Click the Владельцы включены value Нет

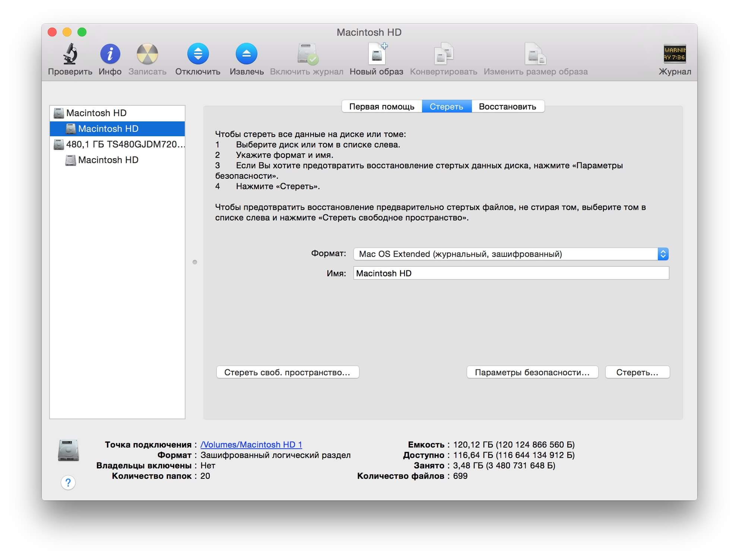pos(208,465)
